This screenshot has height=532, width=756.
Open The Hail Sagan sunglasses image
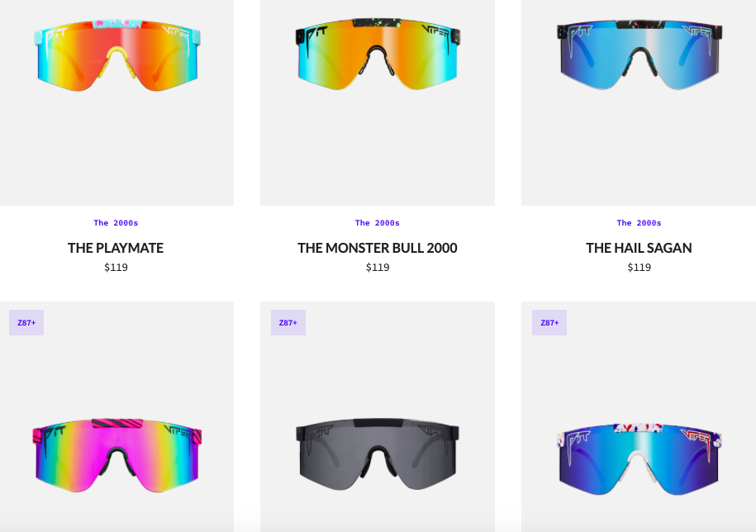click(640, 55)
